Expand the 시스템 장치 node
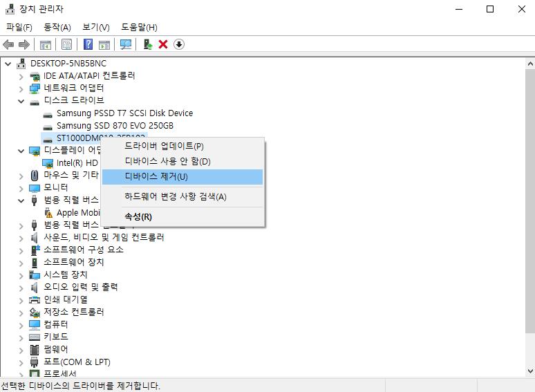Image resolution: width=535 pixels, height=392 pixels. [21, 275]
